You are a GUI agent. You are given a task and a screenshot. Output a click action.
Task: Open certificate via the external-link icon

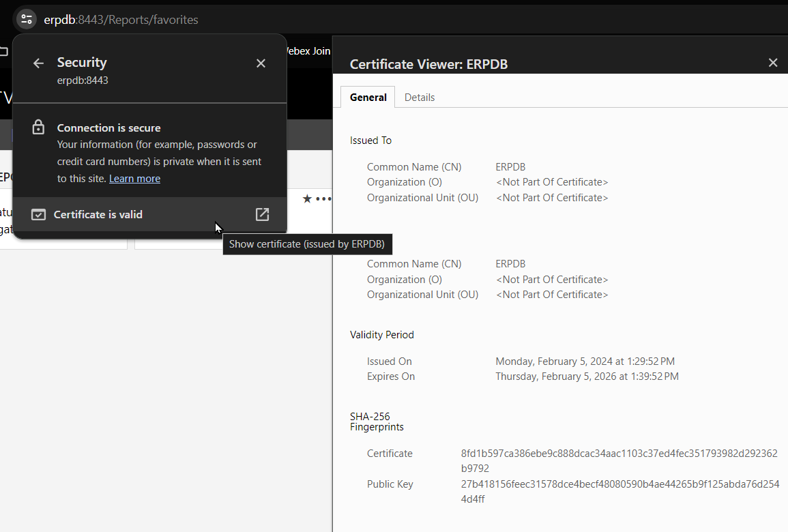[263, 215]
